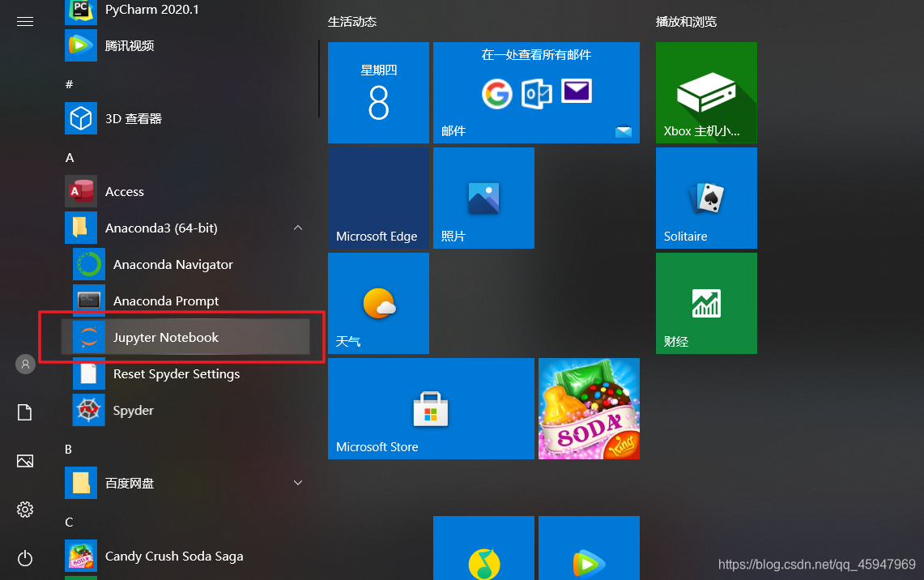The width and height of the screenshot is (924, 580).
Task: Open the Xbox 主机小帮手 tile
Action: click(706, 92)
